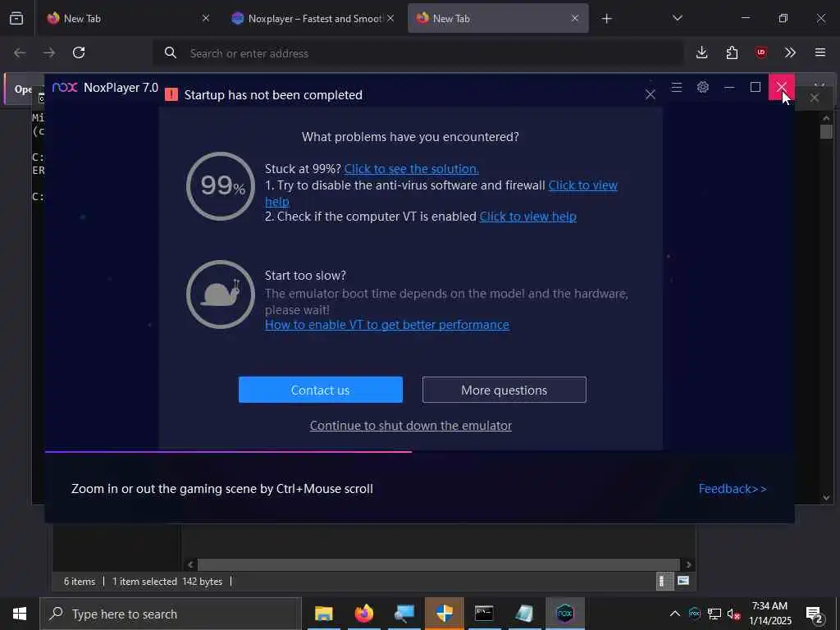The image size is (840, 630).
Task: Click the More questions button
Action: (x=504, y=390)
